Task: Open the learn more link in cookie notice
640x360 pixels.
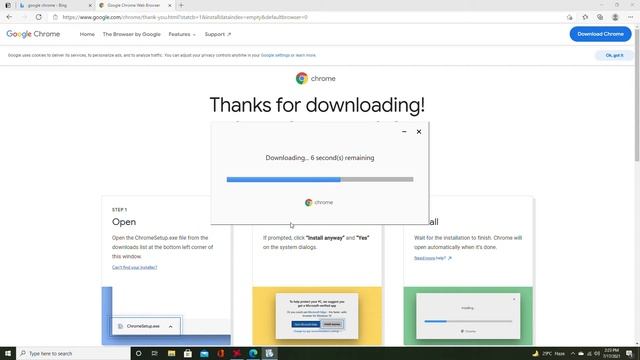Action: pos(306,55)
